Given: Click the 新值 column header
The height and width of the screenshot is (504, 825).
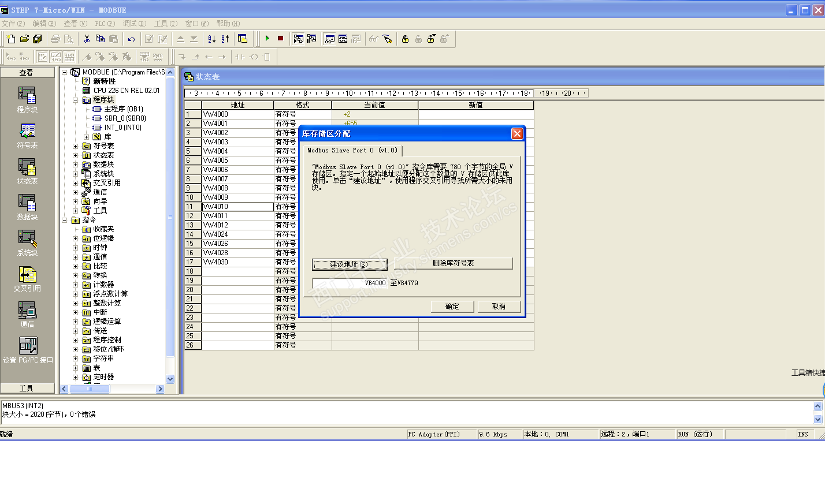Looking at the screenshot, I should pos(476,105).
